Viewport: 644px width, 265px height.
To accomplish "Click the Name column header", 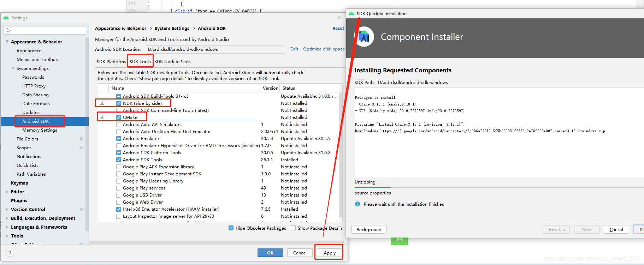I will coord(184,88).
